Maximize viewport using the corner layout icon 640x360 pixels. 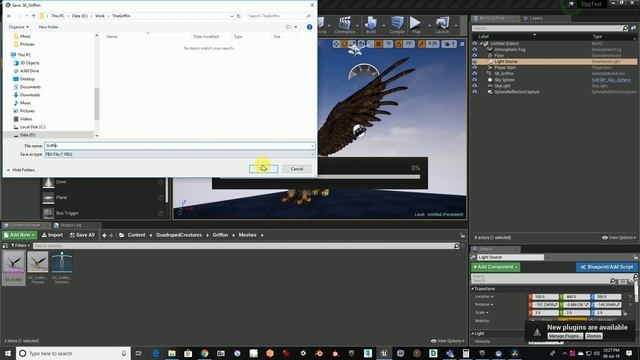pos(462,44)
